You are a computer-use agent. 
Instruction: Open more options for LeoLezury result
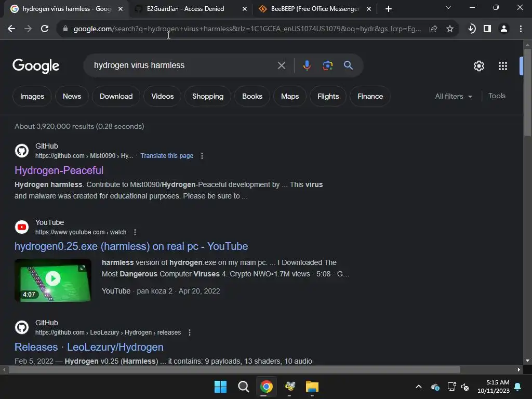190,332
